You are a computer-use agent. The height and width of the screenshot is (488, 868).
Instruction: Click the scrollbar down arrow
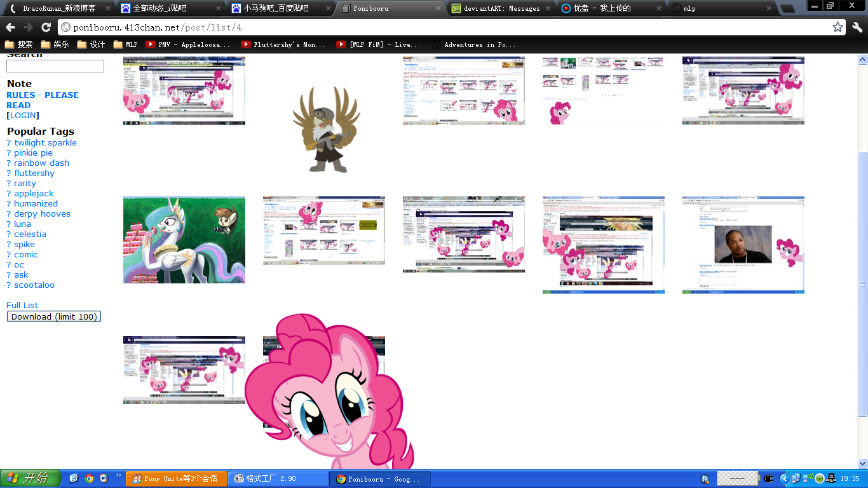pos(862,463)
